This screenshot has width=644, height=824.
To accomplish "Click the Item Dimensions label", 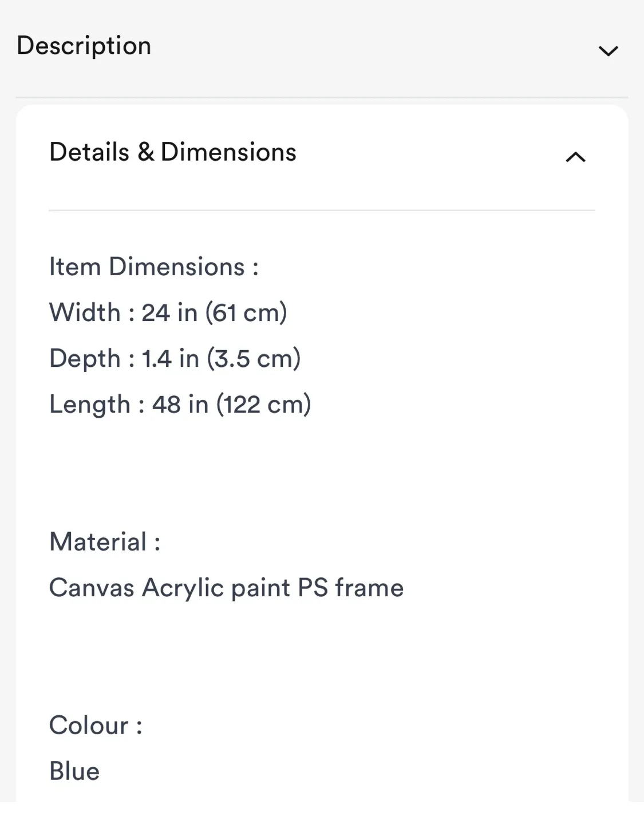I will coord(153,266).
